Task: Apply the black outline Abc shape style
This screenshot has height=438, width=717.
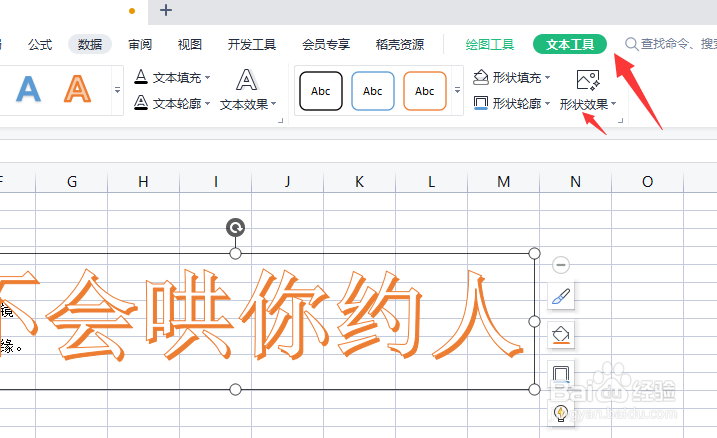Action: coord(321,91)
